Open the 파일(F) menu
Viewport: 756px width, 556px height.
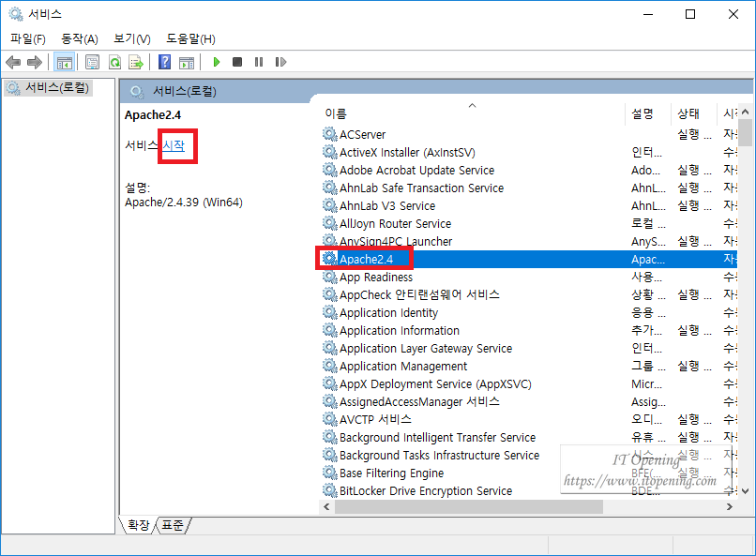(x=28, y=38)
